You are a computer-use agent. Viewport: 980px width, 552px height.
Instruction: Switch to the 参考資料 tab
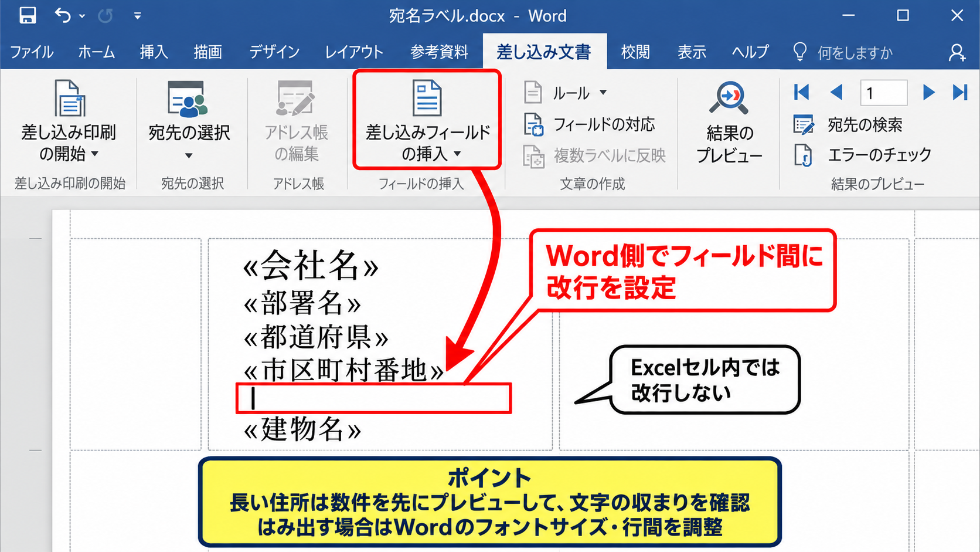439,52
